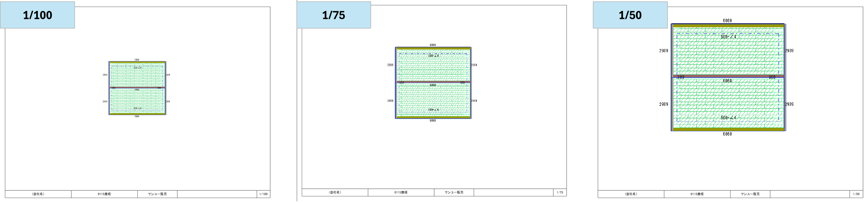Click the lower-right 2989 dimension on the 1/50 drawing
Image resolution: width=868 pixels, height=203 pixels.
(789, 104)
